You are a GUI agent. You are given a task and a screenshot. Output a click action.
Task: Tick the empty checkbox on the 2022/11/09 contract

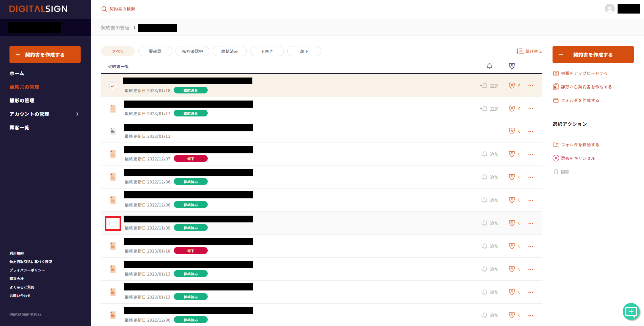pos(113,223)
